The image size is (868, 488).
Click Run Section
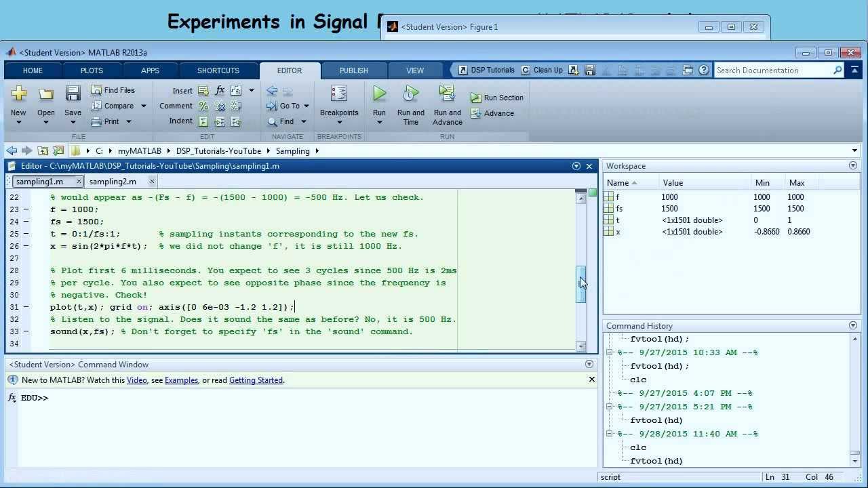[x=497, y=98]
